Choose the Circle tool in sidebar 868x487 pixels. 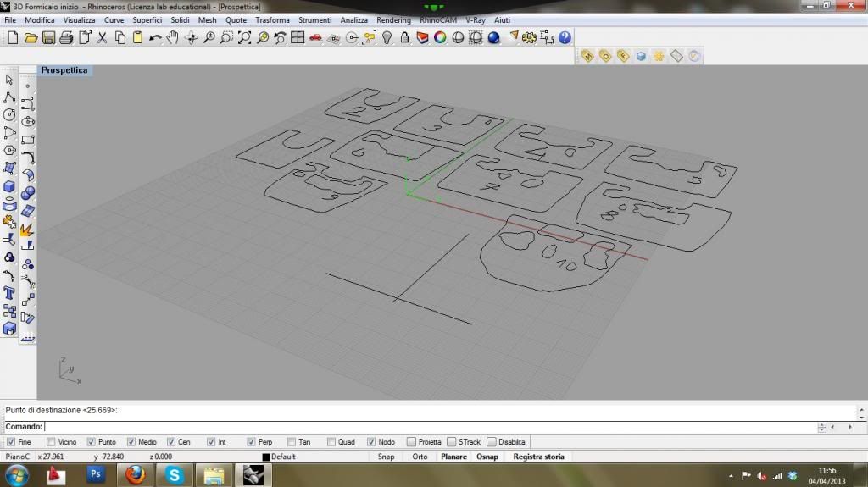tap(9, 115)
